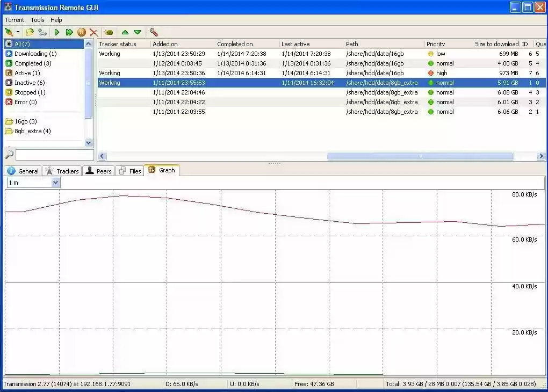Image resolution: width=548 pixels, height=392 pixels.
Task: Switch to the Peers tab
Action: pyautogui.click(x=99, y=171)
